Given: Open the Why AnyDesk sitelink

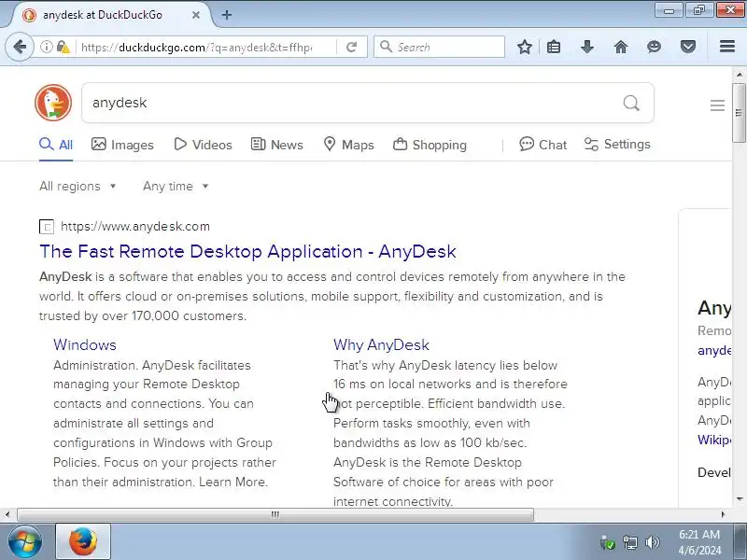Looking at the screenshot, I should click(381, 344).
